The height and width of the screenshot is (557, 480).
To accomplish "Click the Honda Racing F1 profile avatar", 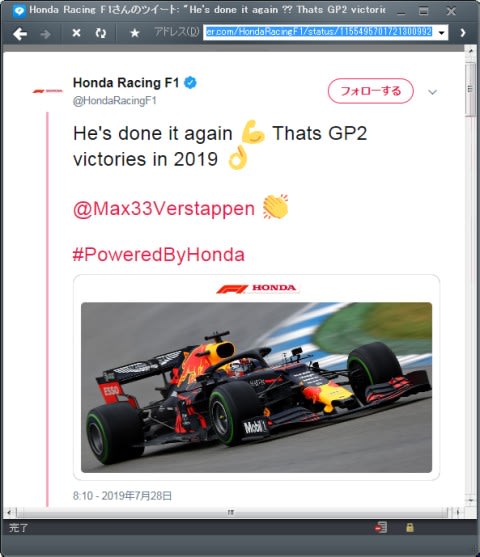I will [x=48, y=91].
